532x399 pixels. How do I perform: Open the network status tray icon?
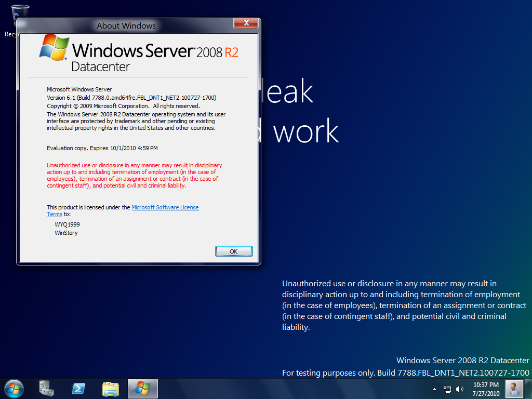(447, 389)
